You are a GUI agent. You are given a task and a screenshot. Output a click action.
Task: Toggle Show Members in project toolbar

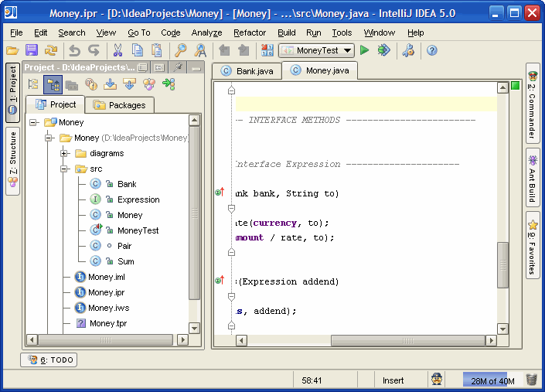(x=90, y=84)
